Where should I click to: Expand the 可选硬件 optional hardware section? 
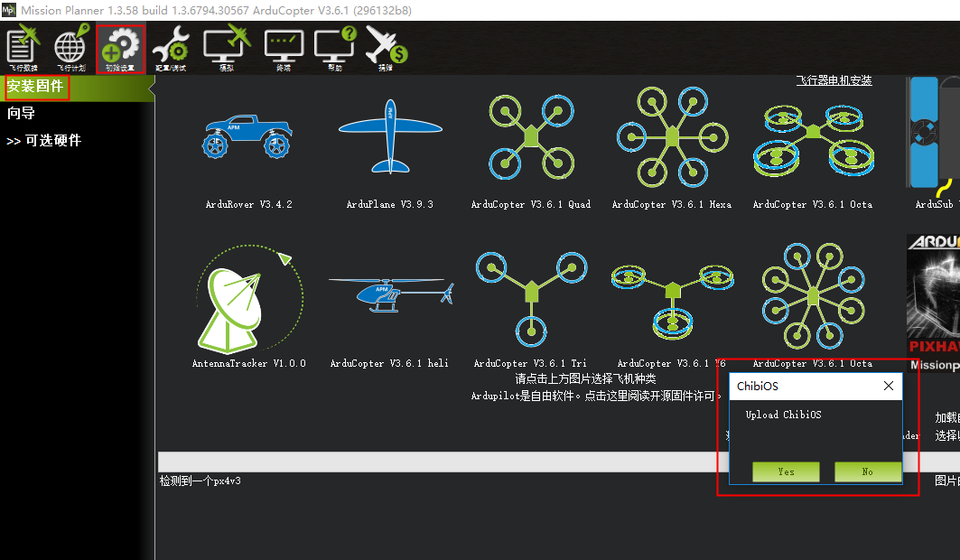[x=44, y=141]
